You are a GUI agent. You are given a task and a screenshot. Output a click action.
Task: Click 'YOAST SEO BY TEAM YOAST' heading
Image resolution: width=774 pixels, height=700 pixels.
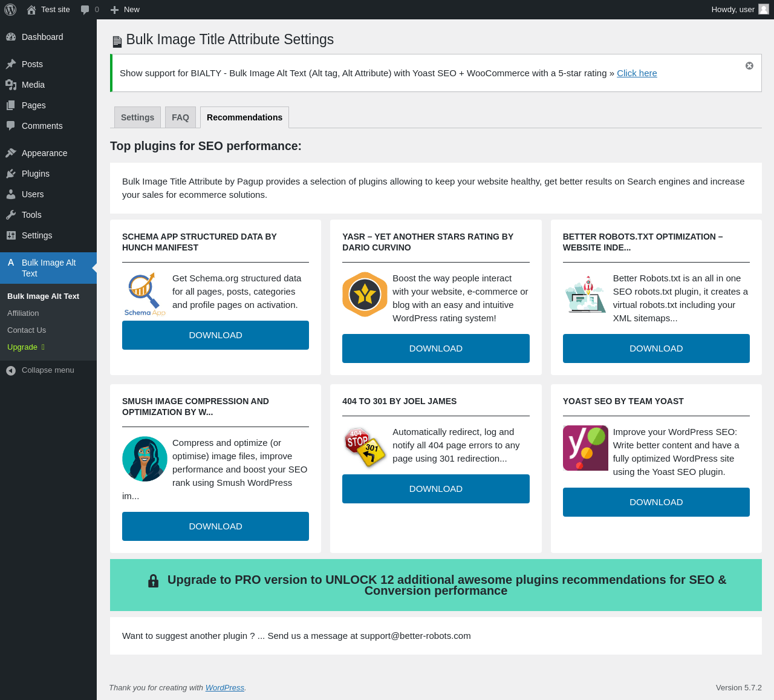pos(623,402)
